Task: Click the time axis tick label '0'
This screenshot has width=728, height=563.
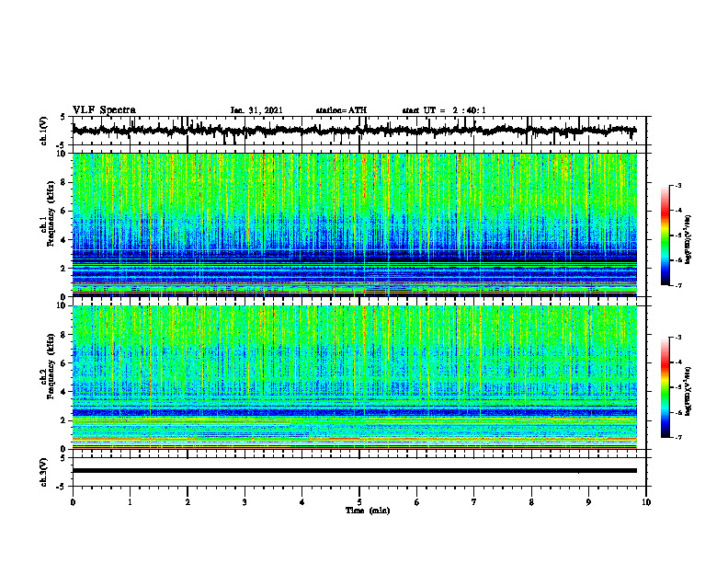Action: point(73,502)
